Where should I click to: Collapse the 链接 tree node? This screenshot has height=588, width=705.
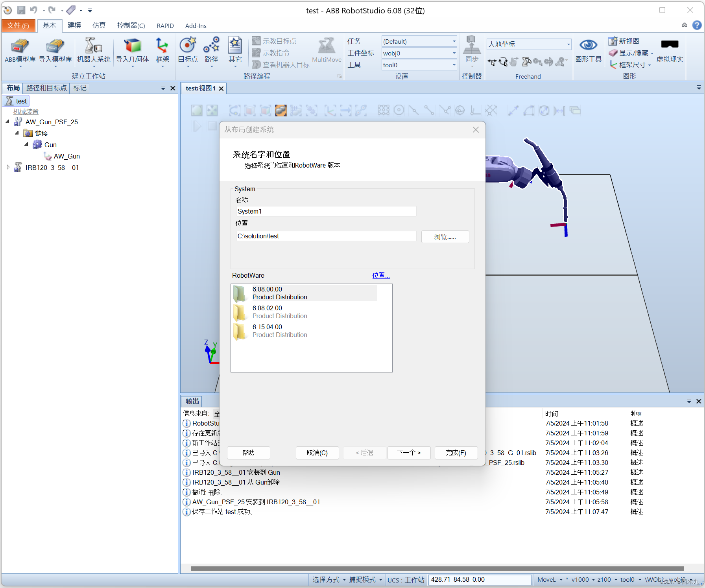coord(17,133)
